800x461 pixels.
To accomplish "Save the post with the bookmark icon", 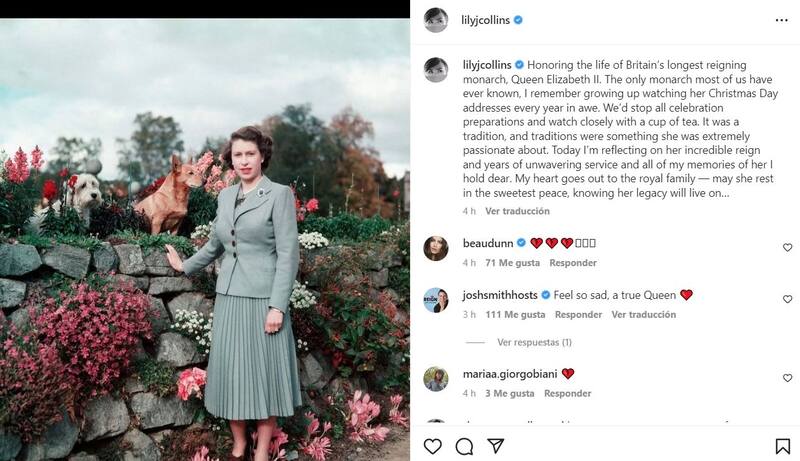I will click(x=782, y=446).
